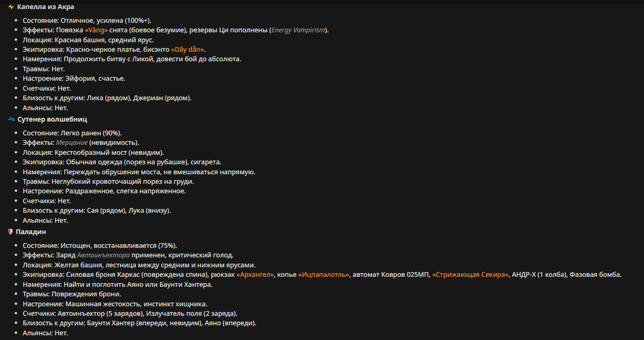Select the Сутенер волшебниц heading

(x=52, y=119)
